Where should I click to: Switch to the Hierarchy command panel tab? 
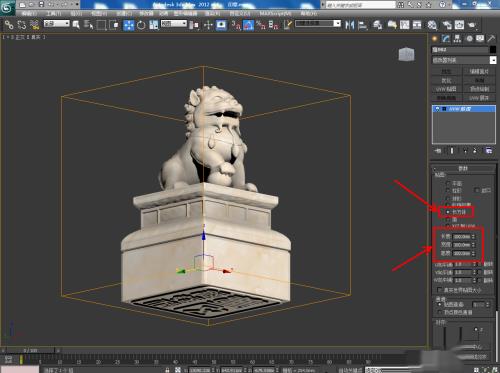[457, 39]
